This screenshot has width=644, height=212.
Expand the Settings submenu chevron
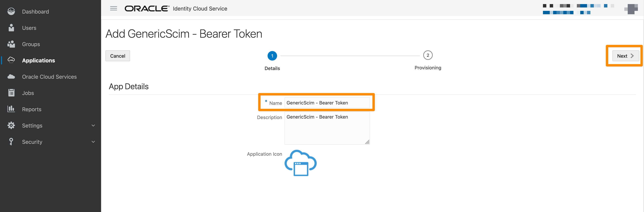[x=93, y=125]
